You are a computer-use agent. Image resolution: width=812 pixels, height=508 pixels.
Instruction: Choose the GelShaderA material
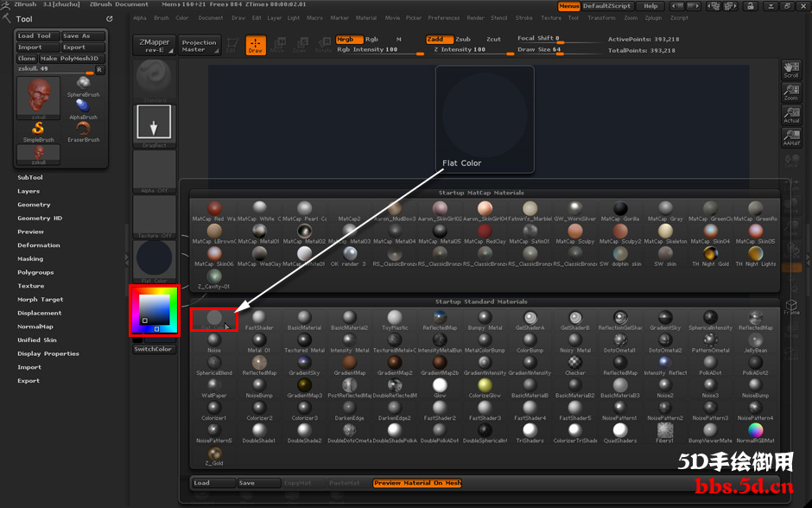coord(530,320)
